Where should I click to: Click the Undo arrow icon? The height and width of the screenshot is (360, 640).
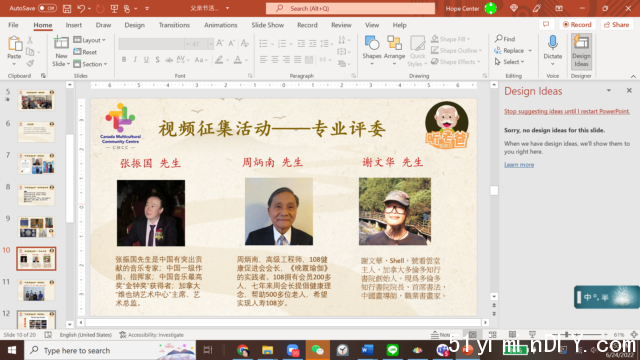[81, 8]
